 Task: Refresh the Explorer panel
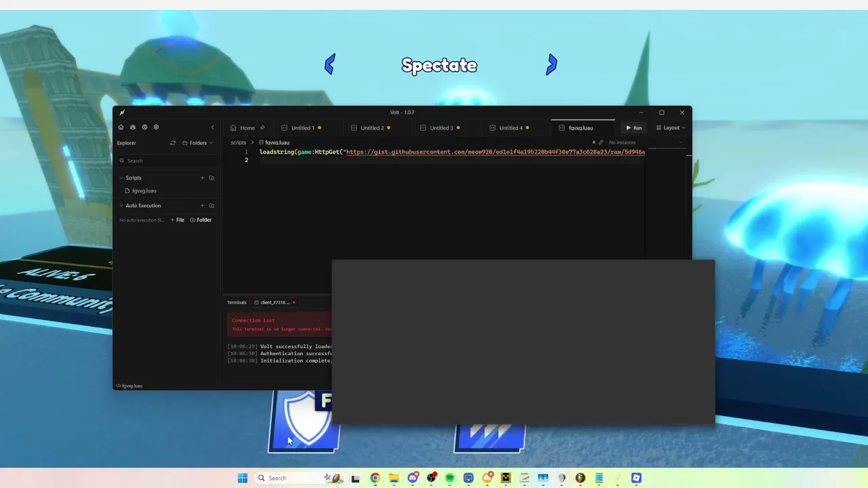point(173,143)
